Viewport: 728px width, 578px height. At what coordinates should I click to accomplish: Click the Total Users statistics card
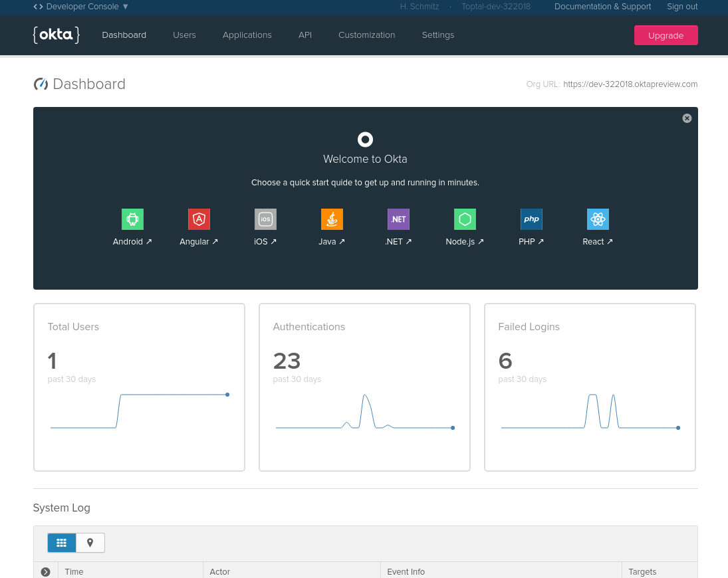pyautogui.click(x=139, y=387)
